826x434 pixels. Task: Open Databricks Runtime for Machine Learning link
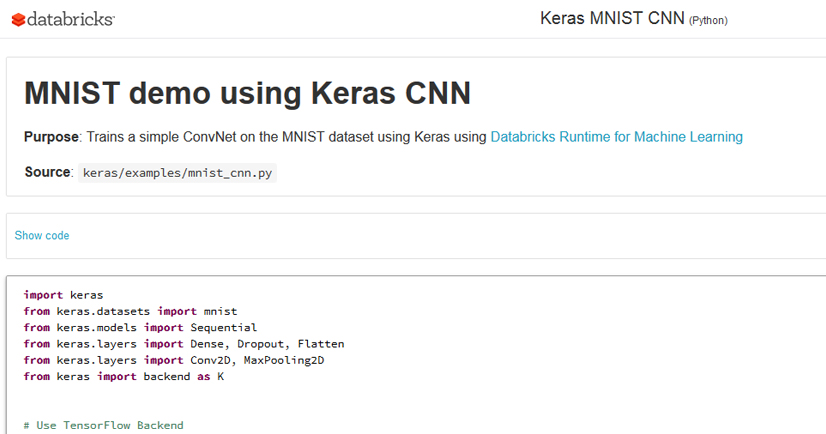(x=616, y=137)
